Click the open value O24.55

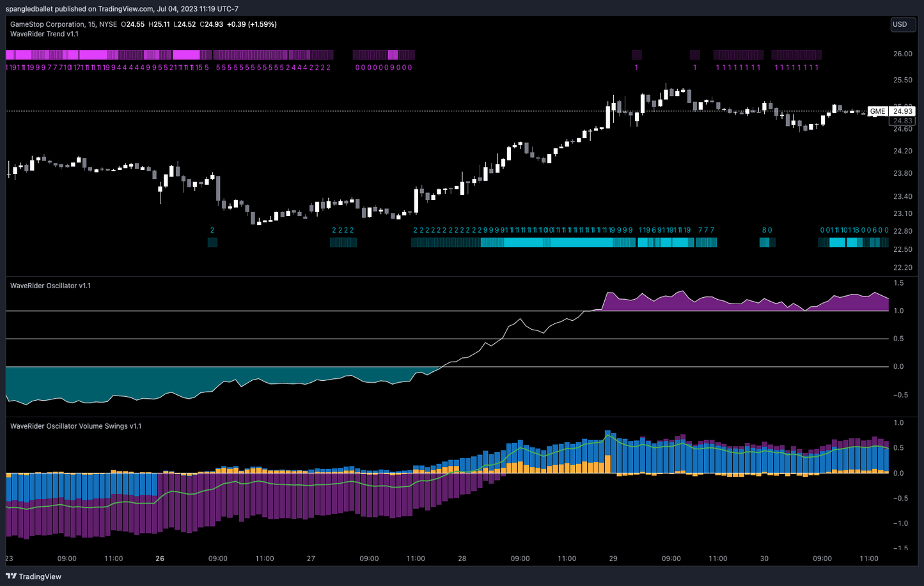tap(132, 24)
